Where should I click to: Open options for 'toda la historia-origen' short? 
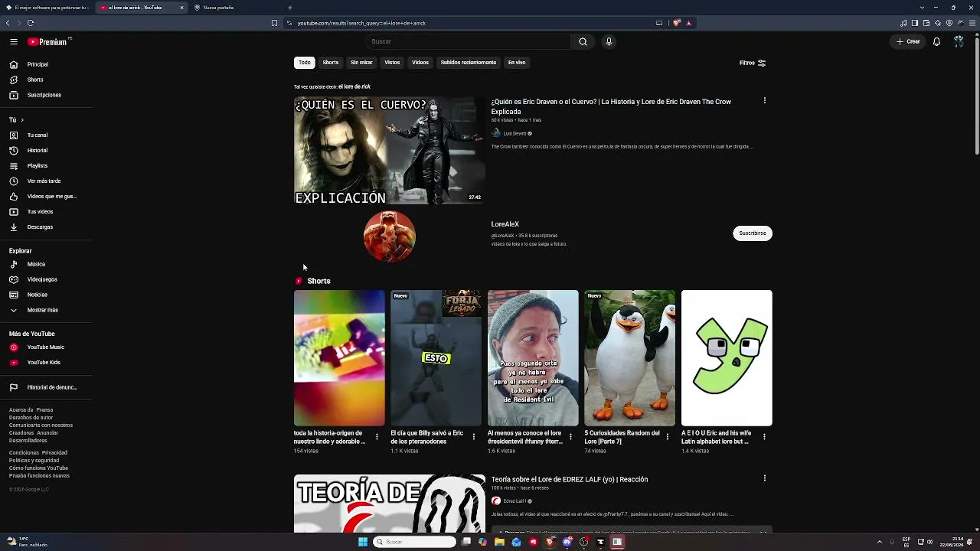point(377,436)
